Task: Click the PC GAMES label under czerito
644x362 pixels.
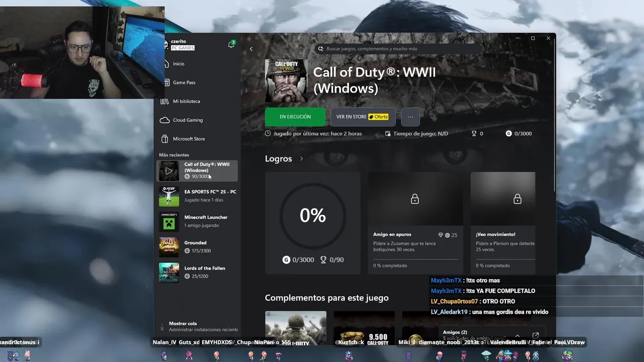Action: click(183, 48)
